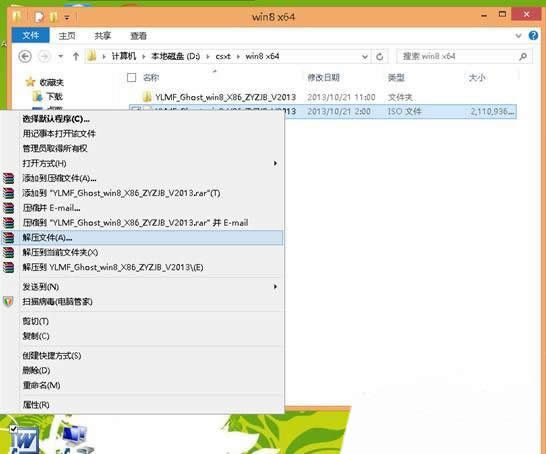Sort by 名称 column header
The image size is (546, 454).
151,77
